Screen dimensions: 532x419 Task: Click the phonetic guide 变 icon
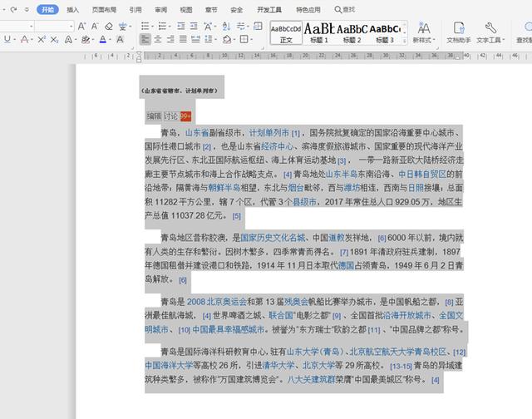(123, 26)
